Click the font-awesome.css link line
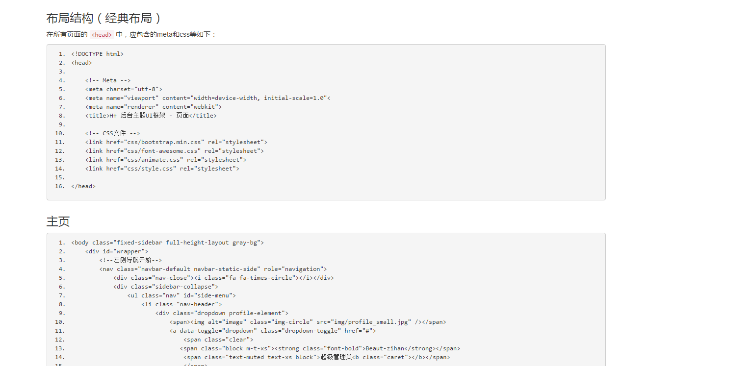The image size is (750, 366). (174, 151)
